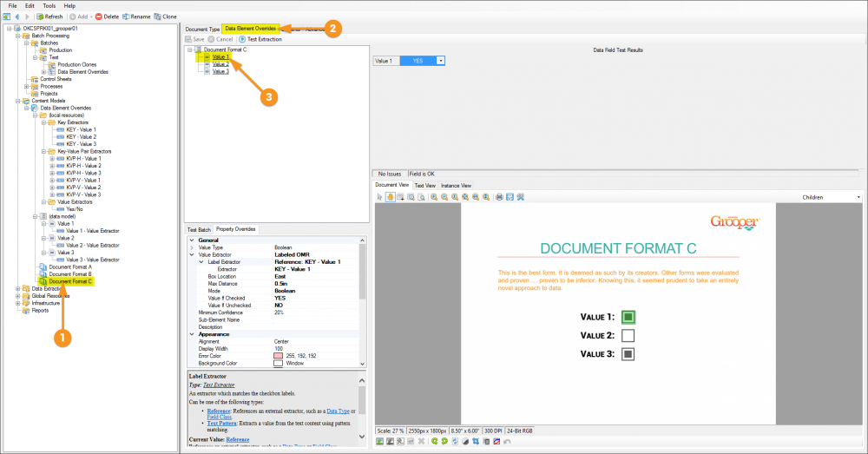Click the Error Color pink swatch
Image resolution: width=868 pixels, height=454 pixels.
click(x=278, y=356)
